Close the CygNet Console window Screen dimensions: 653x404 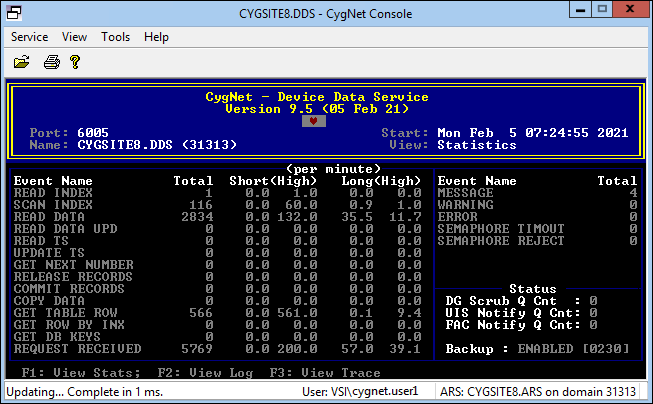631,10
